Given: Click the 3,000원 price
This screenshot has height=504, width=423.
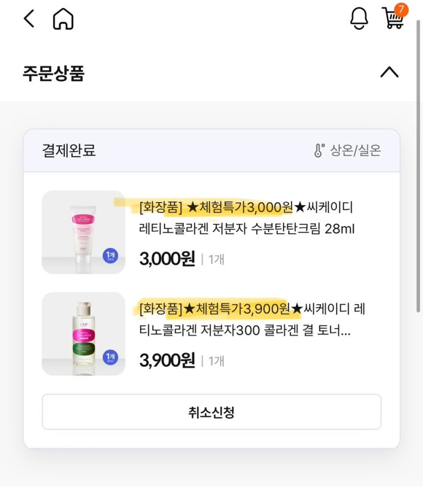Looking at the screenshot, I should [x=167, y=259].
